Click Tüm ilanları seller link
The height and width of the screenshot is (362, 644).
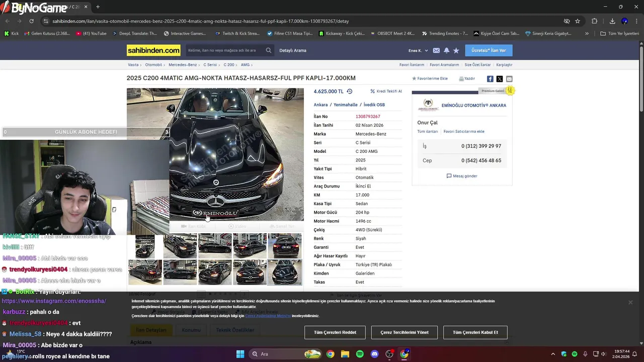coord(428,131)
